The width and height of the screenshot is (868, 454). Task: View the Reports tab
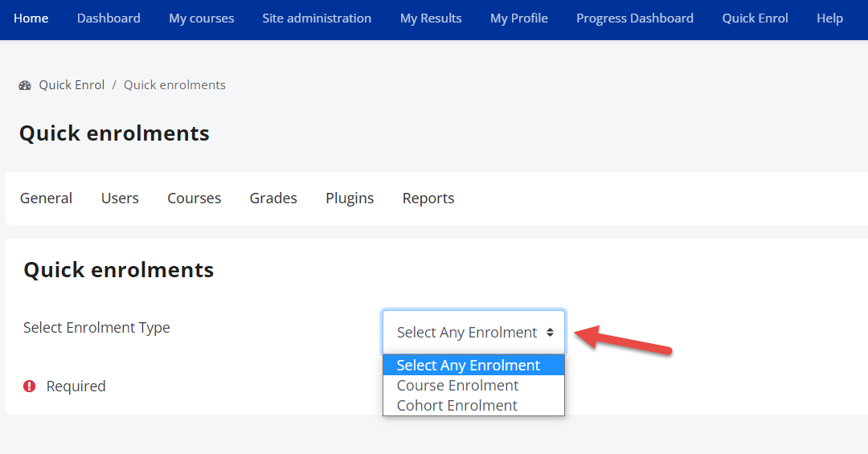428,198
